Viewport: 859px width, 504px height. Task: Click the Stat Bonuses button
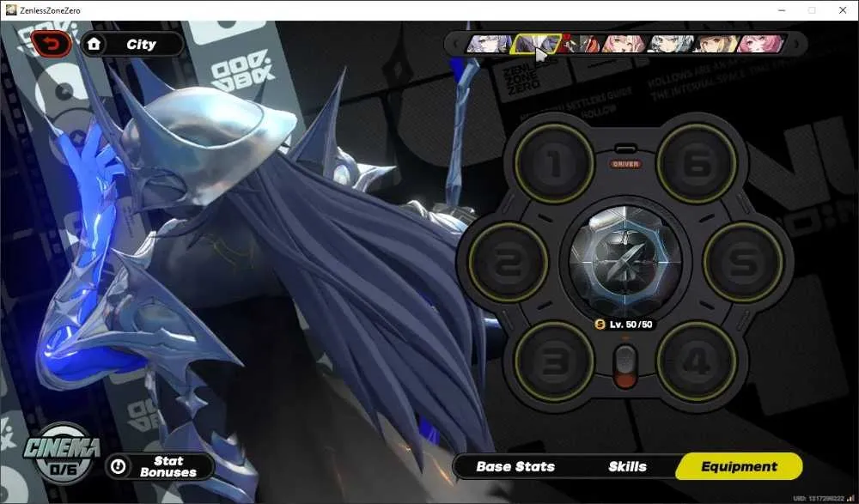point(159,466)
